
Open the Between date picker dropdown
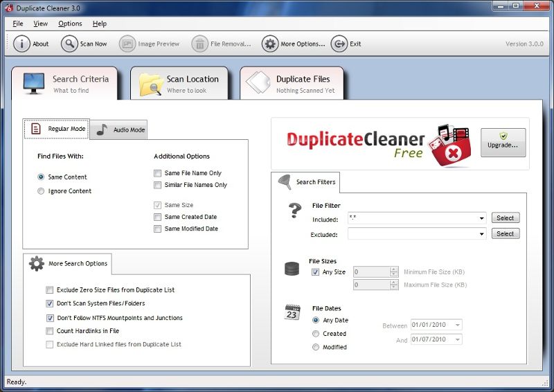point(458,325)
